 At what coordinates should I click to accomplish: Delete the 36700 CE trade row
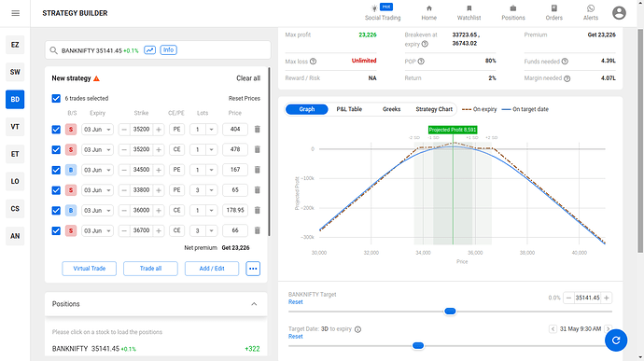point(257,230)
